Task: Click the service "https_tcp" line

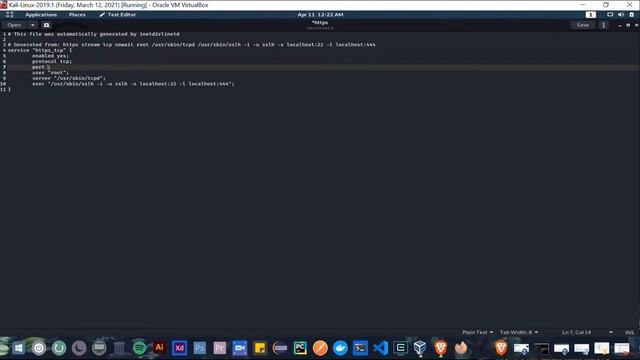Action: click(x=40, y=50)
